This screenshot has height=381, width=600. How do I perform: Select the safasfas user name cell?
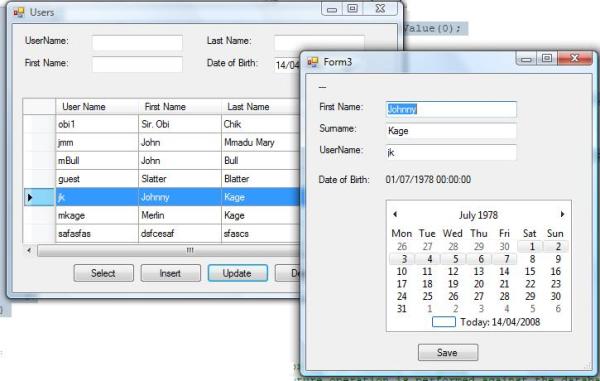coord(97,233)
